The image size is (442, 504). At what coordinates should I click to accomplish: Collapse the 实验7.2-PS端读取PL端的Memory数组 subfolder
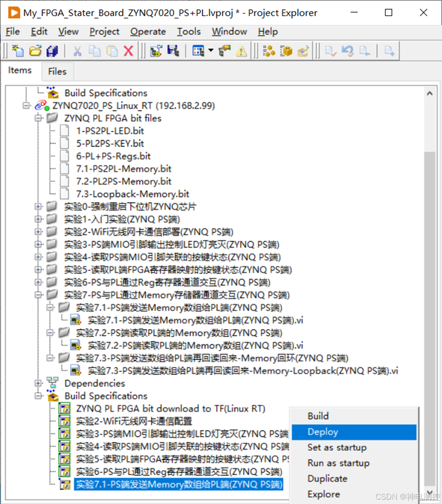[50, 333]
